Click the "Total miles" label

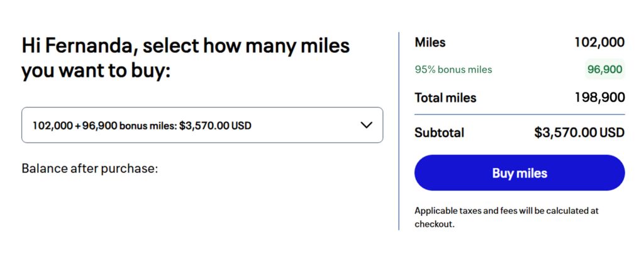445,98
